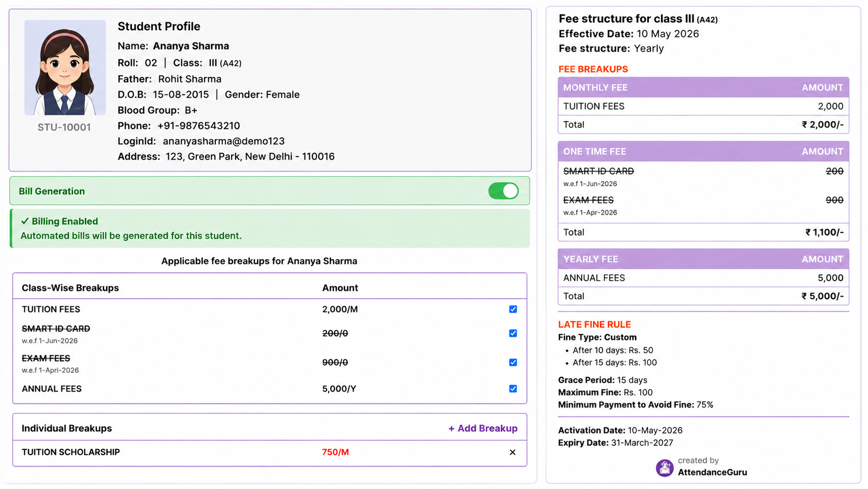This screenshot has width=868, height=489.
Task: Click the TUITION SCHOLARSHIP breakup name
Action: [x=71, y=452]
